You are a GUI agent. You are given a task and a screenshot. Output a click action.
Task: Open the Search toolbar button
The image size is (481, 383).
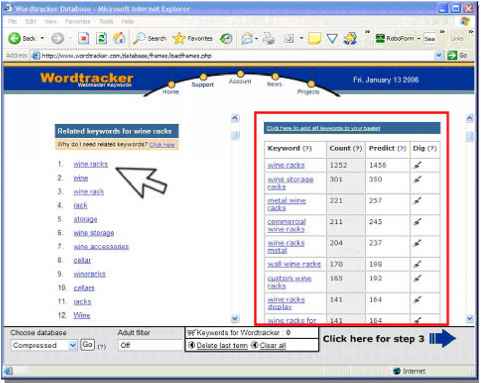pos(149,39)
